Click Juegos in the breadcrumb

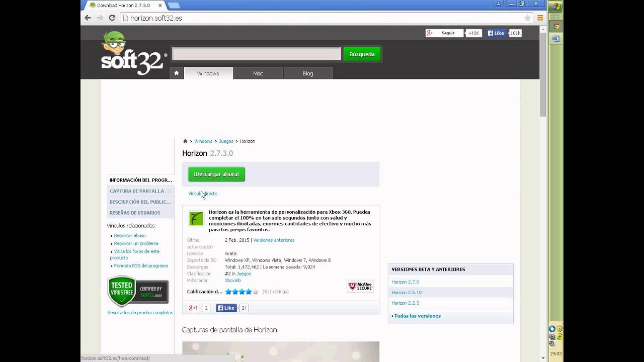226,141
